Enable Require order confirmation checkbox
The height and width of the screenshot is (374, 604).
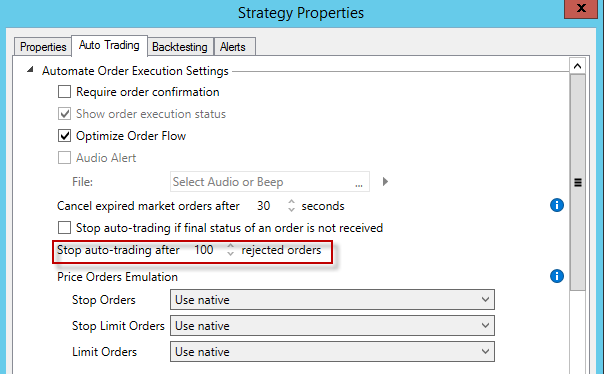click(64, 92)
